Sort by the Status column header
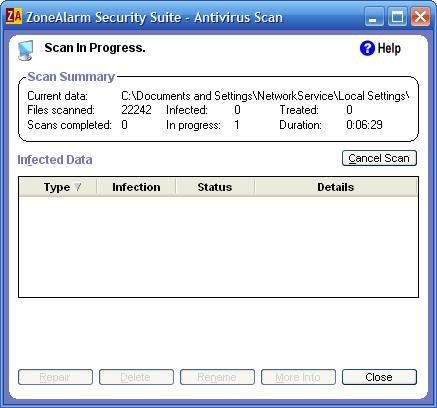The height and width of the screenshot is (408, 437). pyautogui.click(x=215, y=187)
